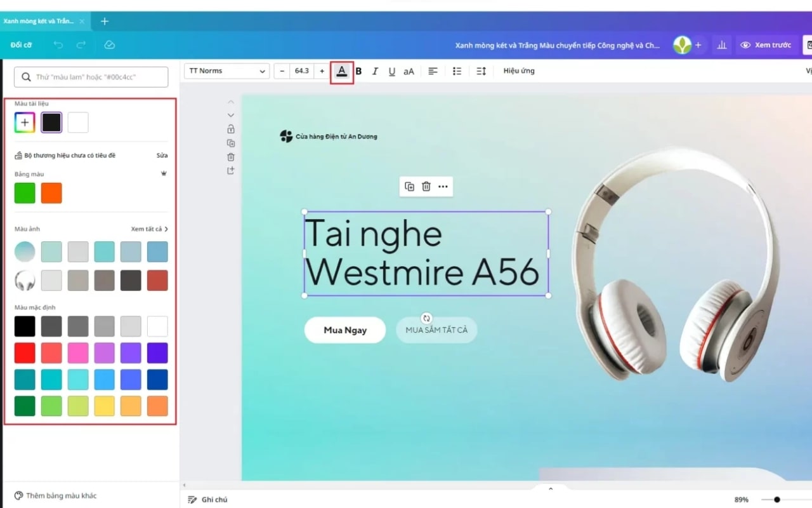Toggle underline formatting on selected text

pos(391,71)
